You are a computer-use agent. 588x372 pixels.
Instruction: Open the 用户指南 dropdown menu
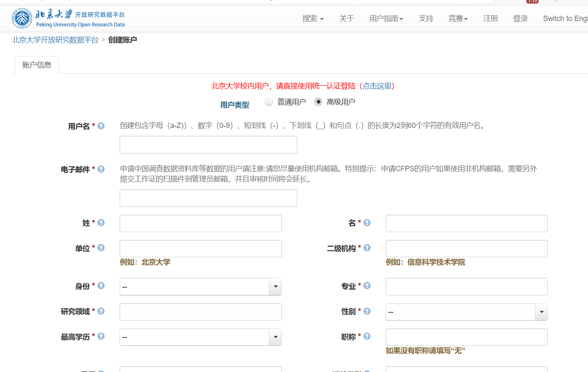386,19
